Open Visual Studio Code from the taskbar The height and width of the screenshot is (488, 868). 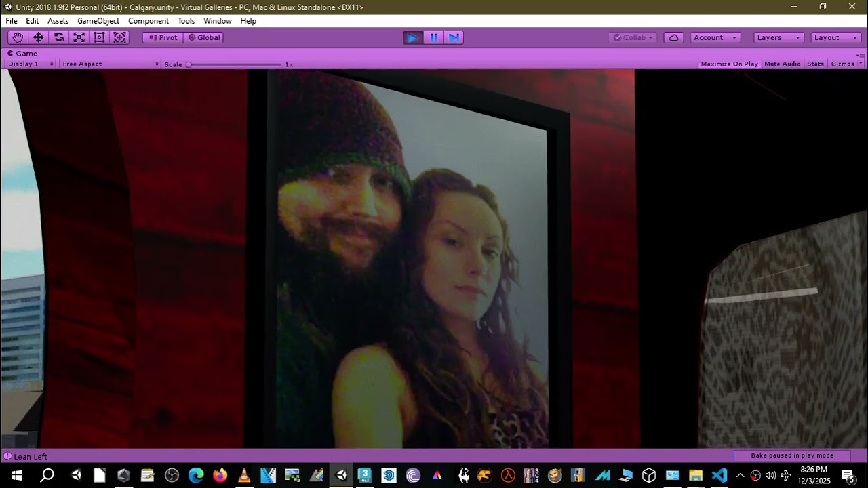(719, 476)
